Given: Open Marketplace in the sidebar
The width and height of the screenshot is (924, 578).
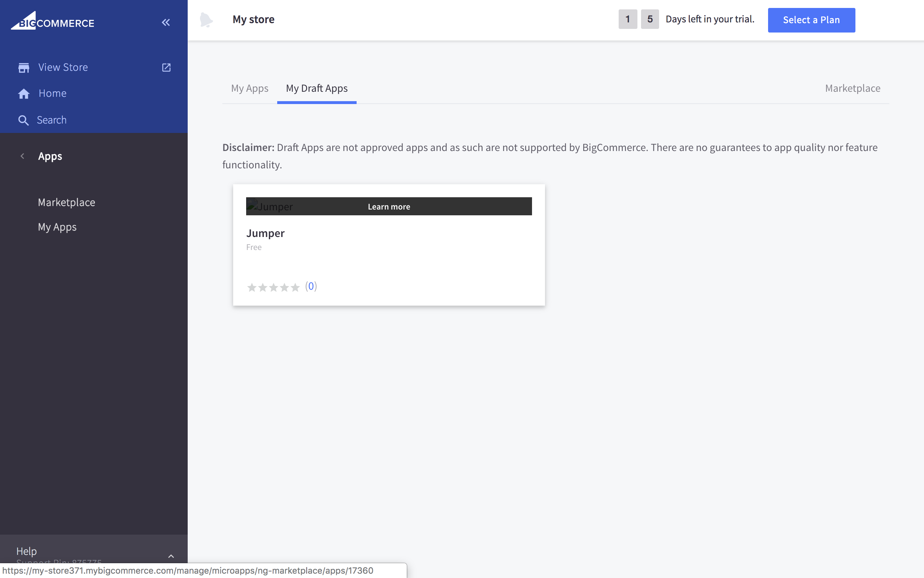Looking at the screenshot, I should pos(66,202).
